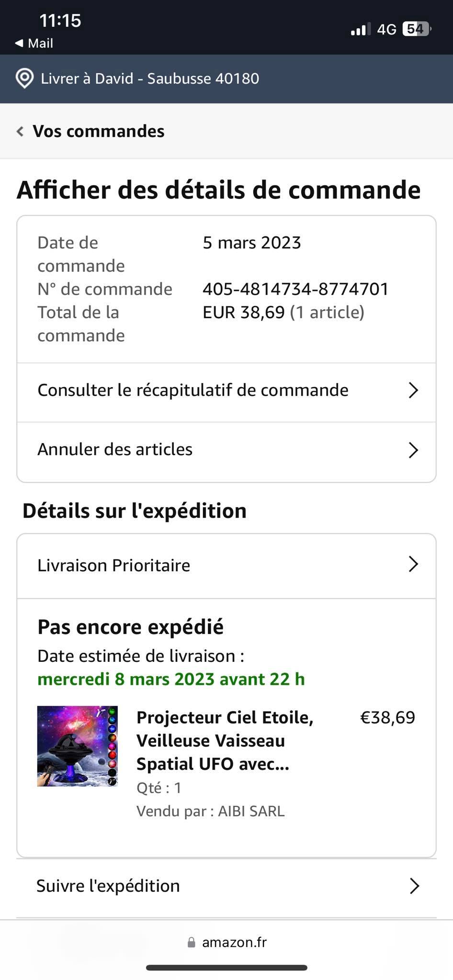The height and width of the screenshot is (980, 453).
Task: Expand Consulter le récapitulatif de commande chevron
Action: coord(413,390)
